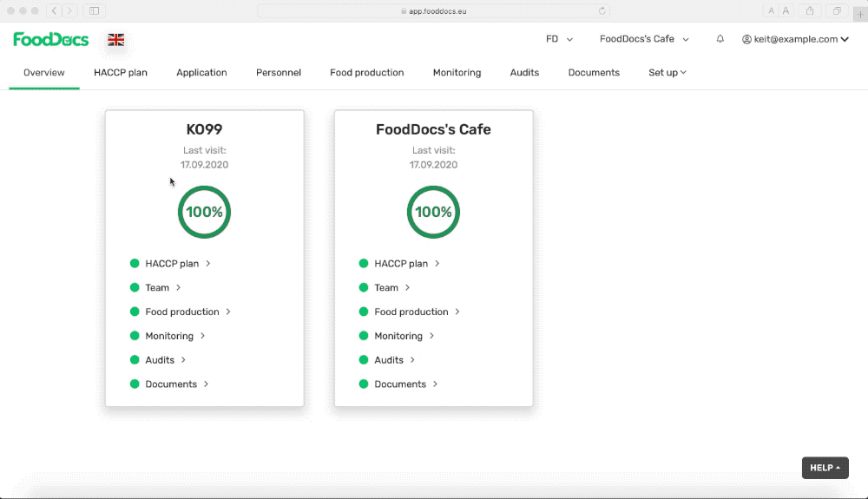Click the Safari share icon
Viewport: 868px width, 499px height.
click(x=810, y=10)
